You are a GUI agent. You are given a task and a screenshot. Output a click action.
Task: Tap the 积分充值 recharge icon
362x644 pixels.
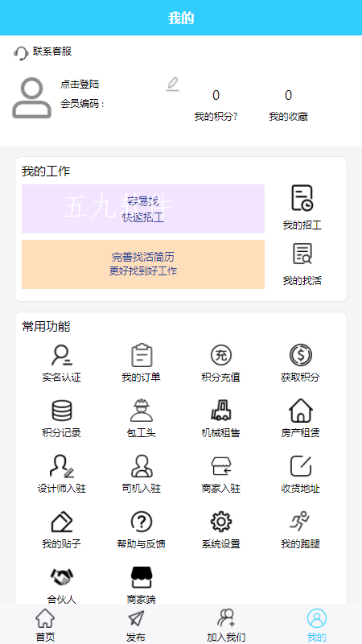pyautogui.click(x=221, y=355)
